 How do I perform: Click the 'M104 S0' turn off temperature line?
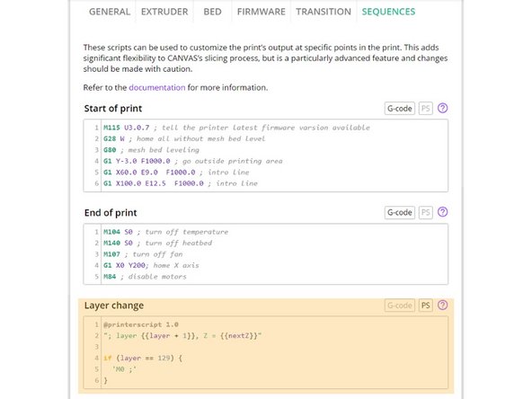[x=165, y=232]
